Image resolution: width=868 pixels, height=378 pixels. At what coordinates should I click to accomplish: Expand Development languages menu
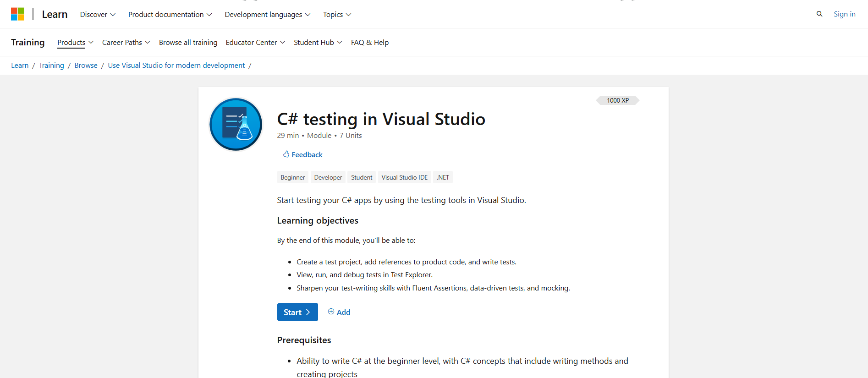point(267,15)
